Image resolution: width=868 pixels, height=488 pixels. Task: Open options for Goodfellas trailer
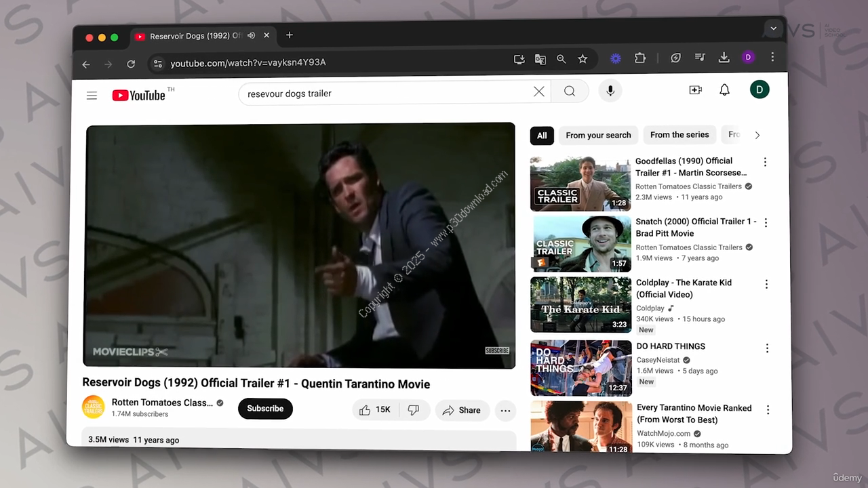(765, 162)
